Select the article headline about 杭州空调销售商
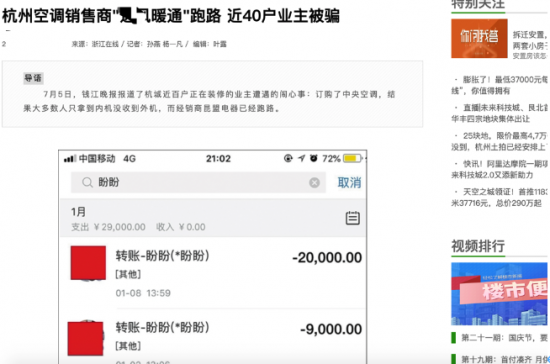 171,16
